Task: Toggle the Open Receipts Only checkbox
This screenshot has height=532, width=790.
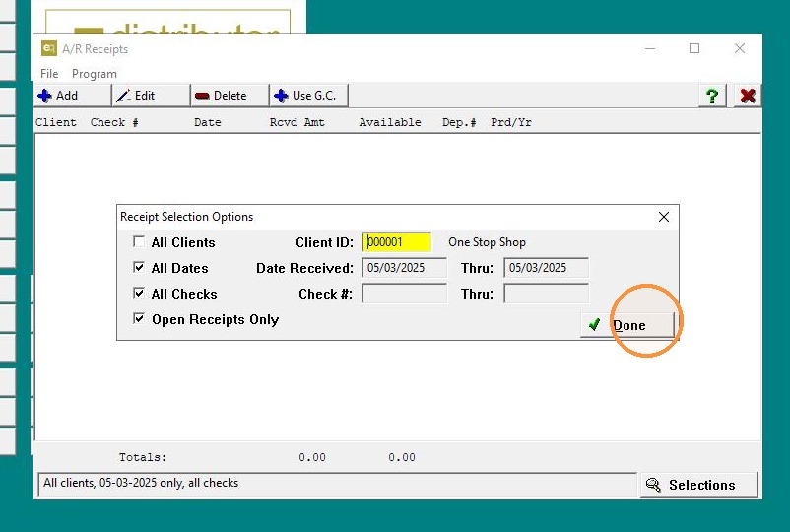Action: coord(139,319)
